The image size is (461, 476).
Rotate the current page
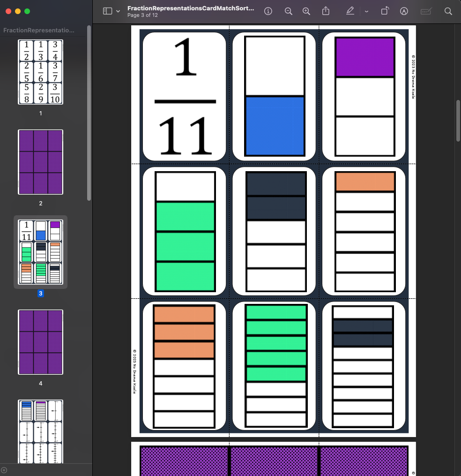386,11
